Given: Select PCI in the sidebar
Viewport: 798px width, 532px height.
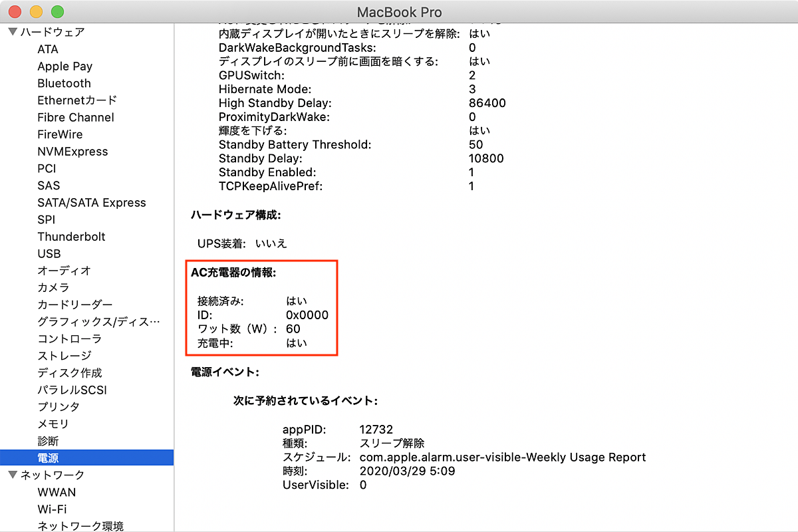Looking at the screenshot, I should [x=47, y=168].
